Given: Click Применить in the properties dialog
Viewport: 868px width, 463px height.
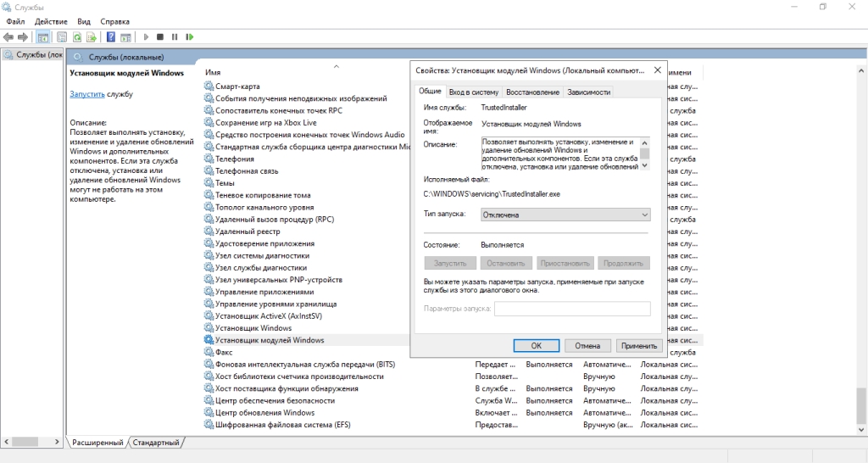Looking at the screenshot, I should [639, 346].
